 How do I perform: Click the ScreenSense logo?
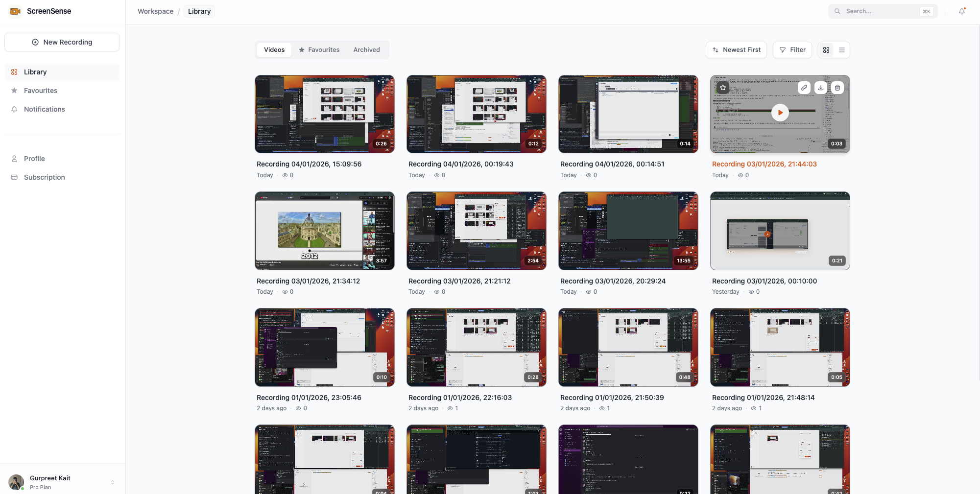click(x=40, y=11)
